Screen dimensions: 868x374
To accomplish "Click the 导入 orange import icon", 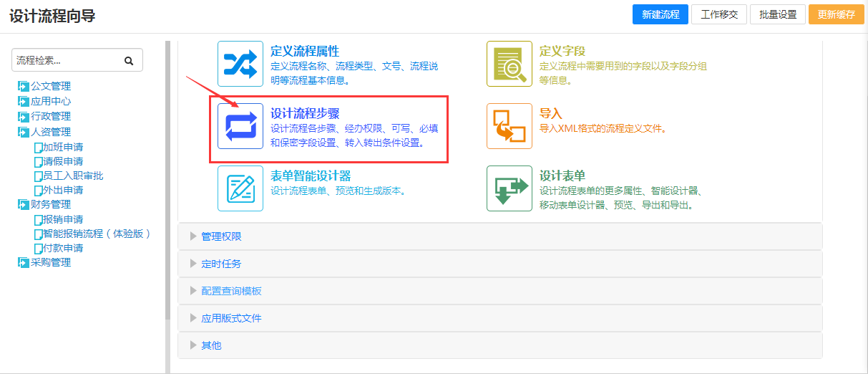I will (509, 126).
